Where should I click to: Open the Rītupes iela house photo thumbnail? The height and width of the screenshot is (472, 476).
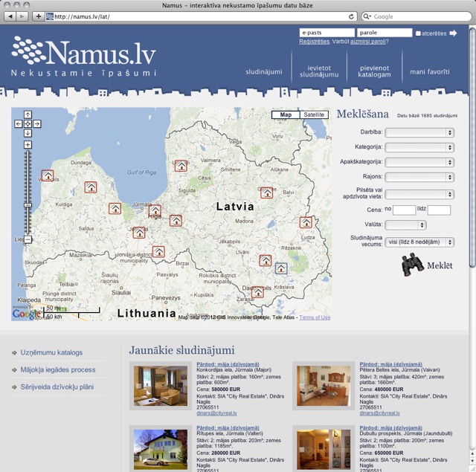pos(161,450)
